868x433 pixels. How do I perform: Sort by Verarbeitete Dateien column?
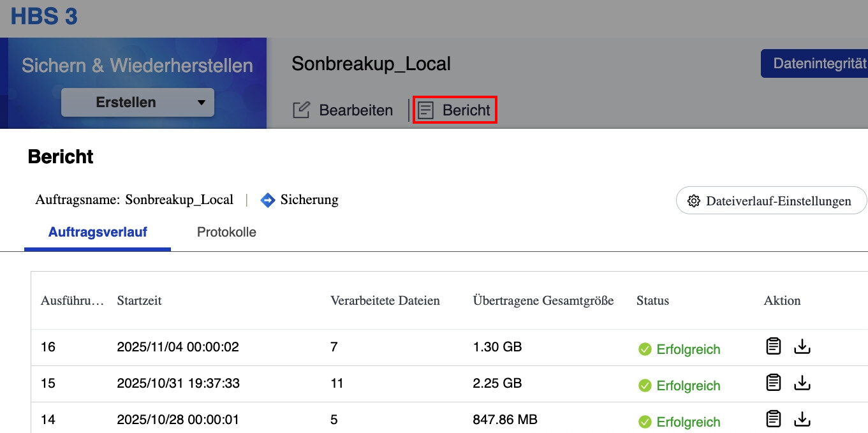[x=385, y=300]
